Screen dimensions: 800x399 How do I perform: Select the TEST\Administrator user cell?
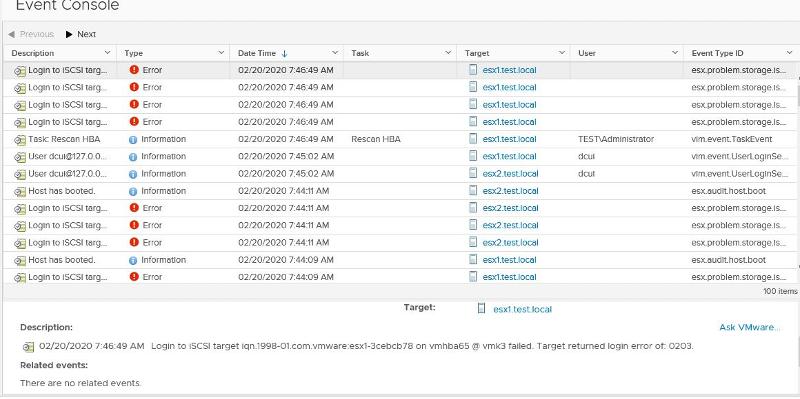[628, 139]
